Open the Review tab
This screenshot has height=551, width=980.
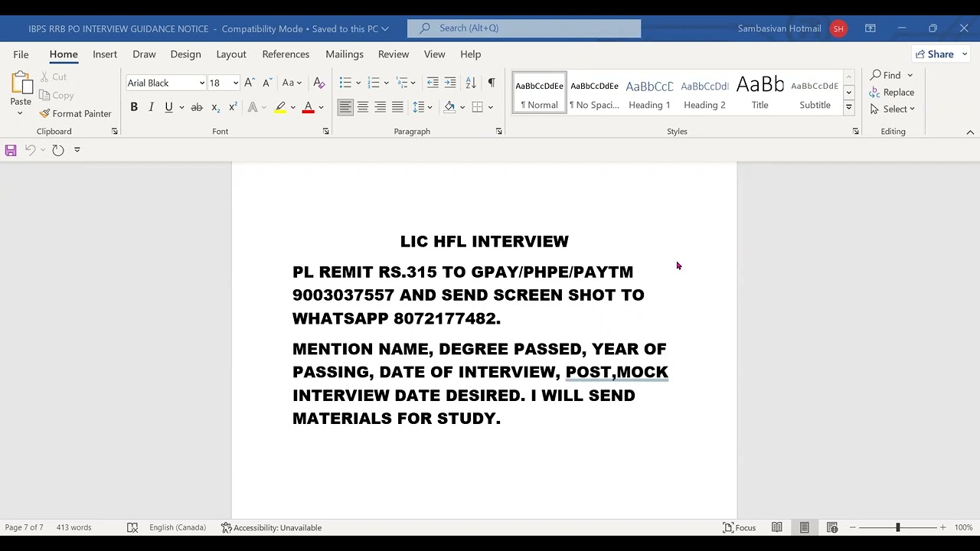click(x=394, y=54)
